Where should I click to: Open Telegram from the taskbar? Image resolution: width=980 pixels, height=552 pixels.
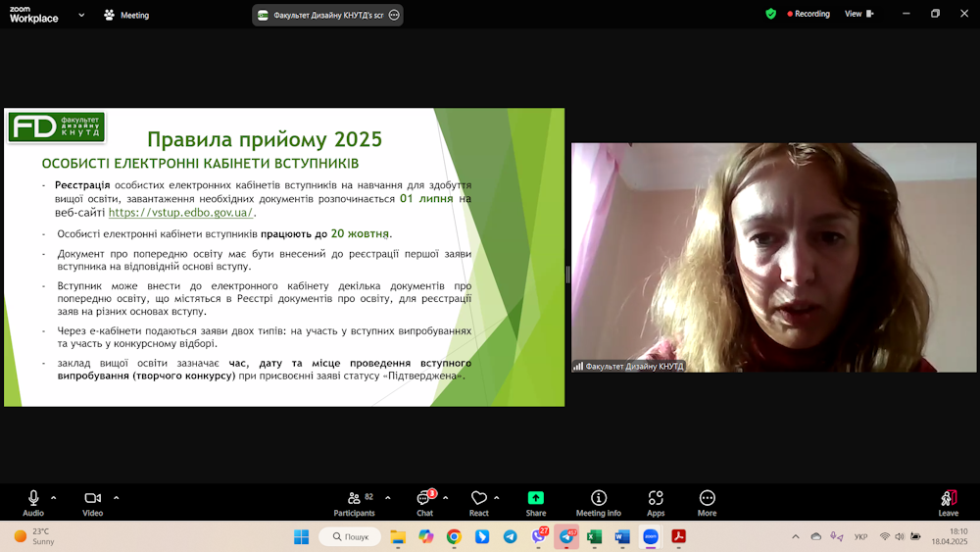(x=510, y=536)
